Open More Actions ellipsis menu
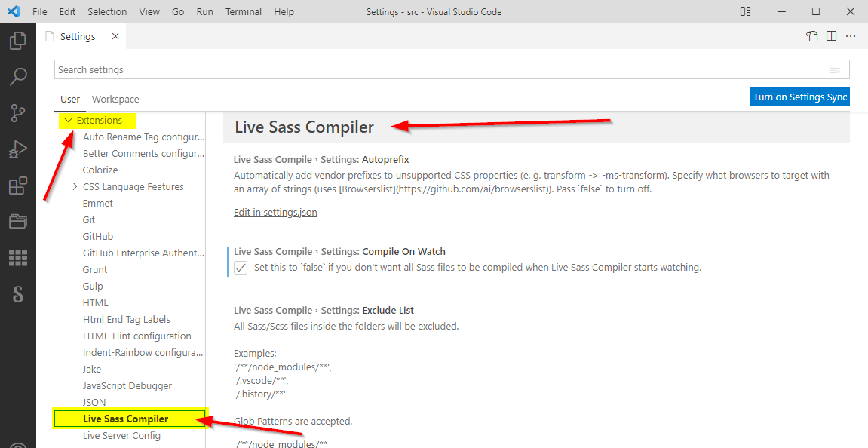This screenshot has width=868, height=448. pos(851,36)
